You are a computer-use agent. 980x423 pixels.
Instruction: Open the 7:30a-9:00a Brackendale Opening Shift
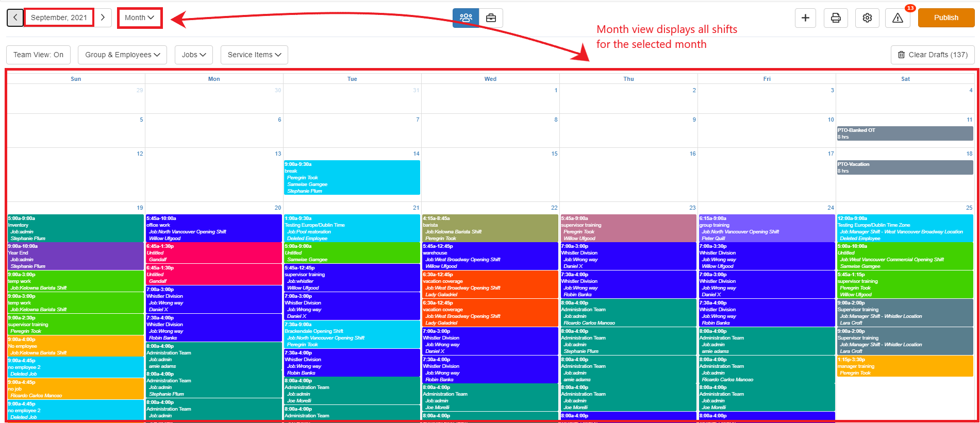pyautogui.click(x=352, y=334)
